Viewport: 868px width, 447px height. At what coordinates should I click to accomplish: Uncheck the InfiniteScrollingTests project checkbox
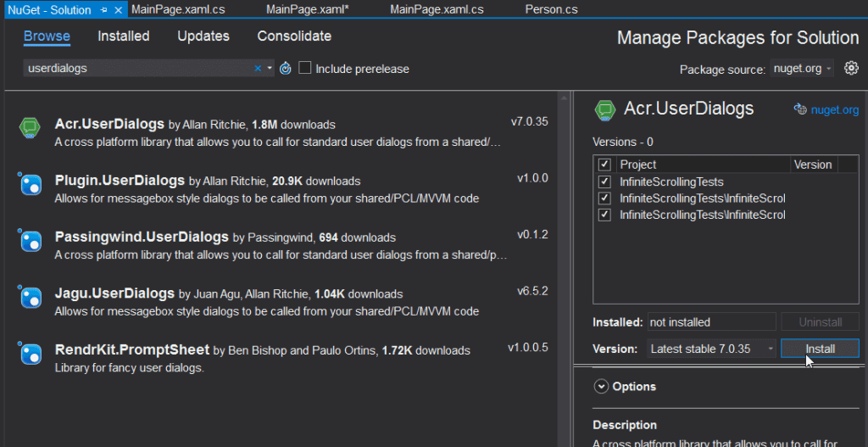pos(604,182)
